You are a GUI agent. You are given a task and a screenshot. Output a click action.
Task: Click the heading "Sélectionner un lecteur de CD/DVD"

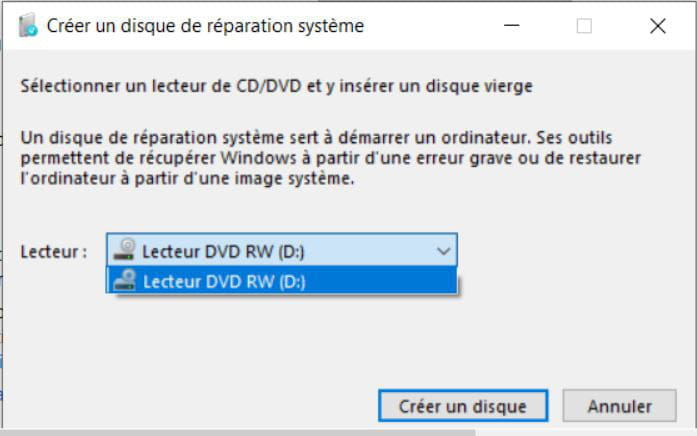[x=276, y=86]
